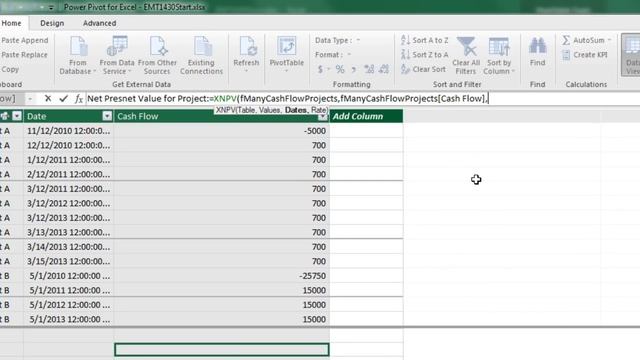Click the Find binoculars icon
The height and width of the screenshot is (360, 640).
[x=538, y=46]
